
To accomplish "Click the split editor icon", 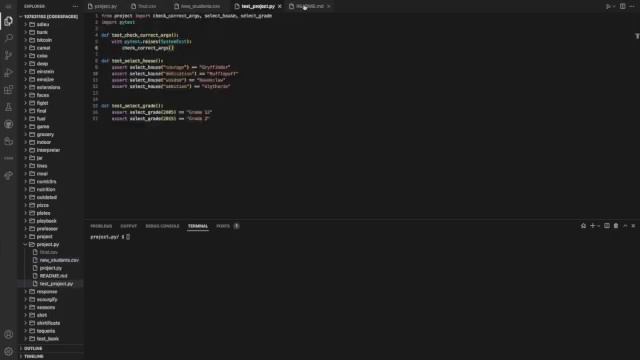I will coord(622,6).
